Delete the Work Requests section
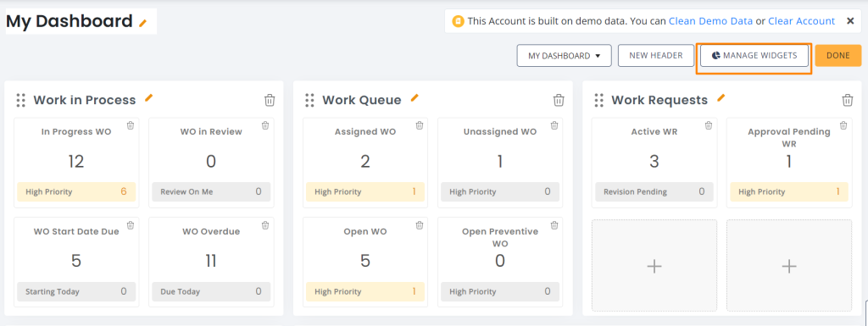Image resolution: width=868 pixels, height=326 pixels. pyautogui.click(x=848, y=100)
